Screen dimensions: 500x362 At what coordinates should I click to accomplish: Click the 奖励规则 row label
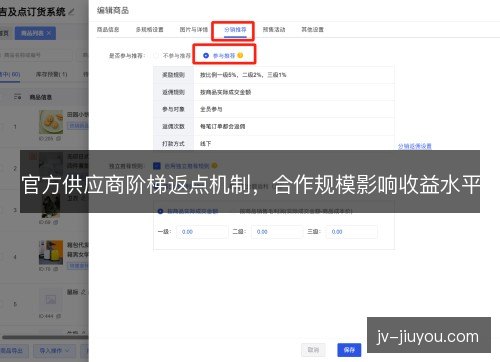point(173,75)
